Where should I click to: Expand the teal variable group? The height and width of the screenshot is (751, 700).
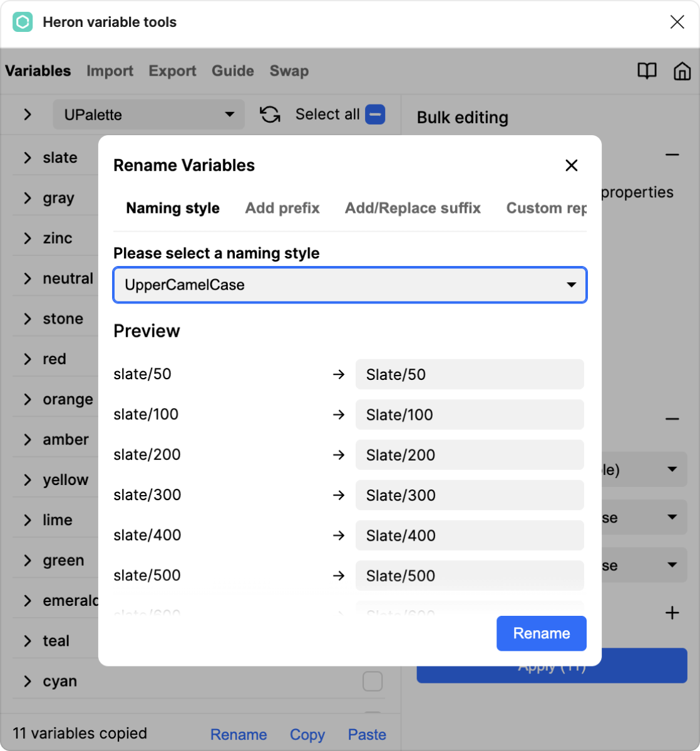[x=28, y=641]
